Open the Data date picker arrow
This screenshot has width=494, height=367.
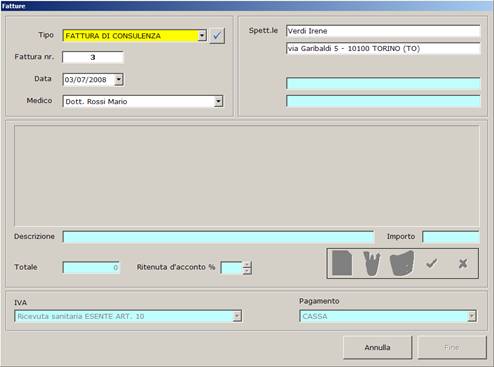[119, 80]
